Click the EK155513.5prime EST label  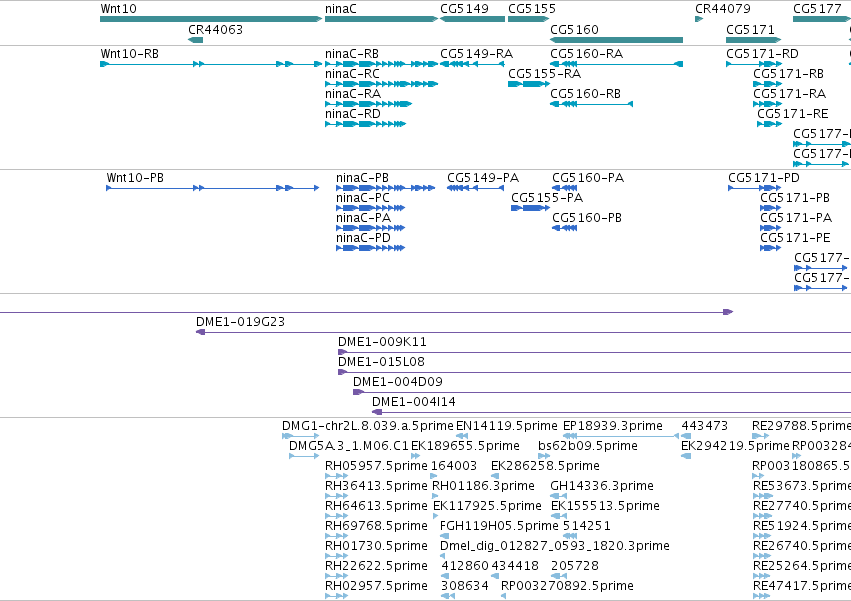pyautogui.click(x=606, y=507)
